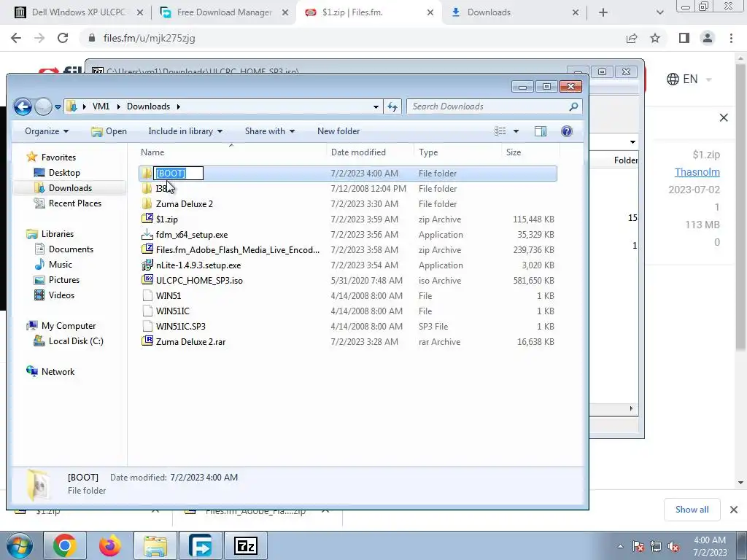Image resolution: width=747 pixels, height=560 pixels.
Task: Open My Computer in sidebar
Action: (x=68, y=326)
